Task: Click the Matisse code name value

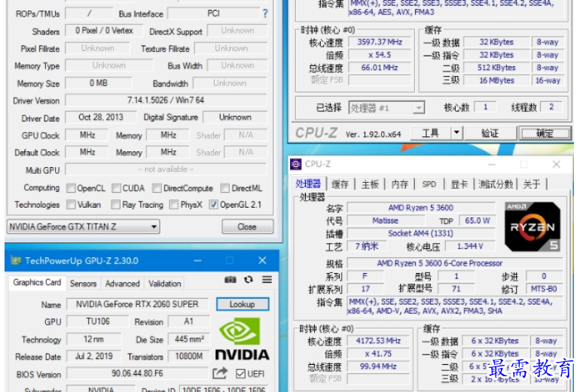Action: pos(385,220)
